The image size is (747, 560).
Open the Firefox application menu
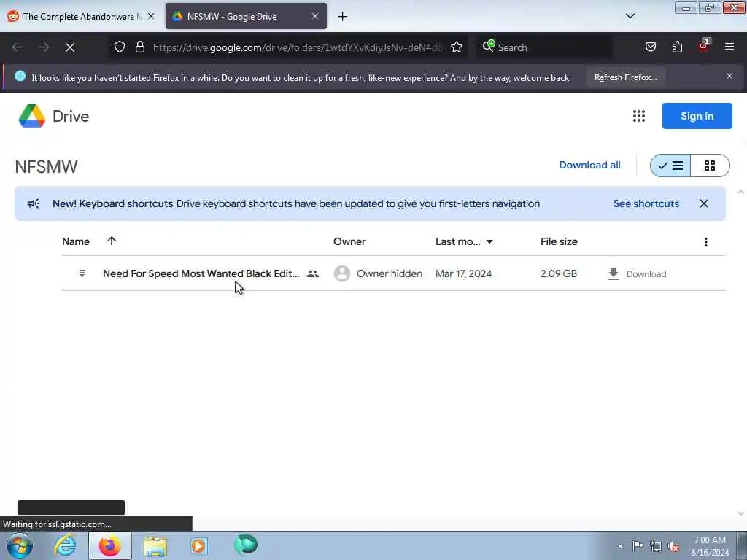729,47
